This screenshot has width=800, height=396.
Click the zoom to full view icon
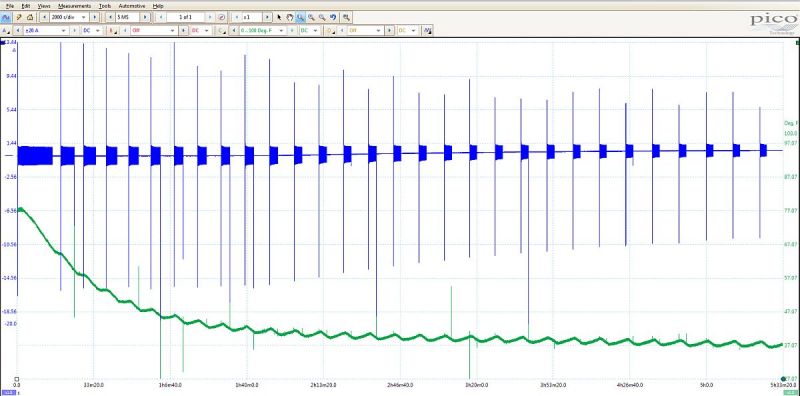click(346, 17)
